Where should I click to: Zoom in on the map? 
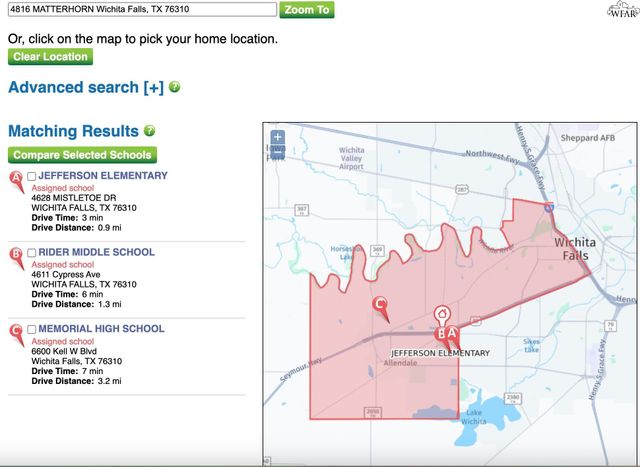click(x=278, y=138)
